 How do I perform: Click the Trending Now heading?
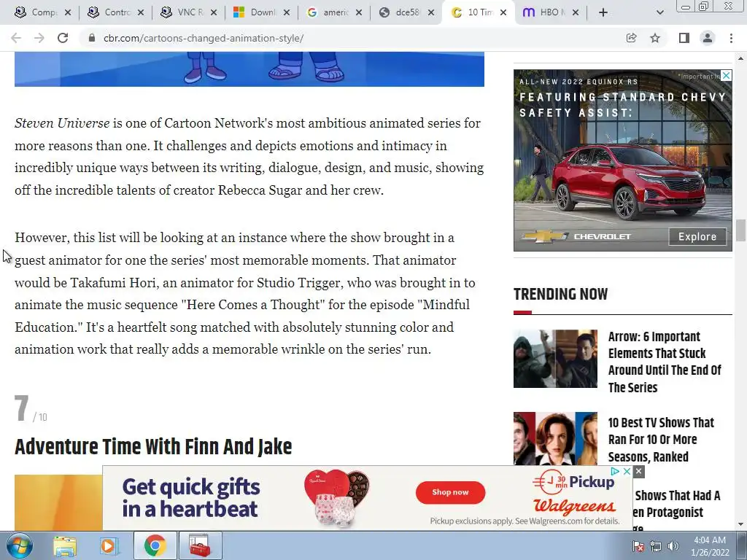point(560,294)
